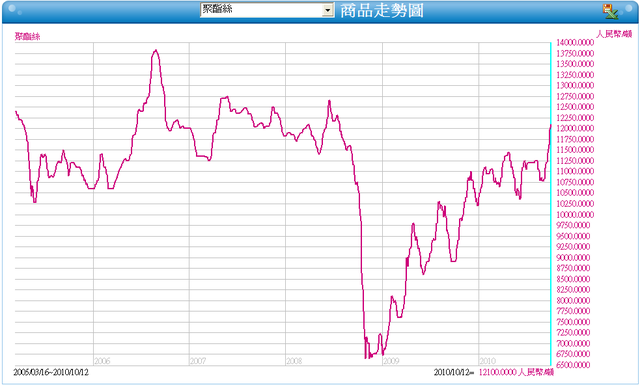Open the 聚酯絲 commodity dropdown arrow
This screenshot has width=640, height=385.
pos(328,10)
